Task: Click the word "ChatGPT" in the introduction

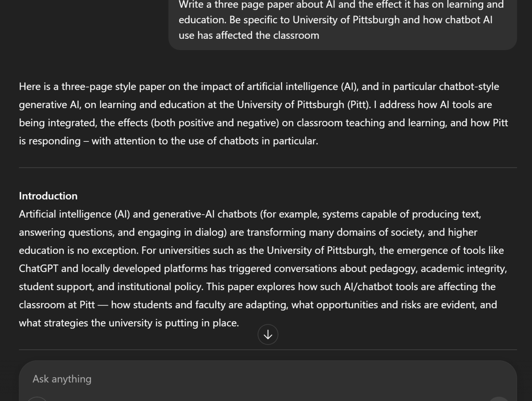Action: click(38, 269)
